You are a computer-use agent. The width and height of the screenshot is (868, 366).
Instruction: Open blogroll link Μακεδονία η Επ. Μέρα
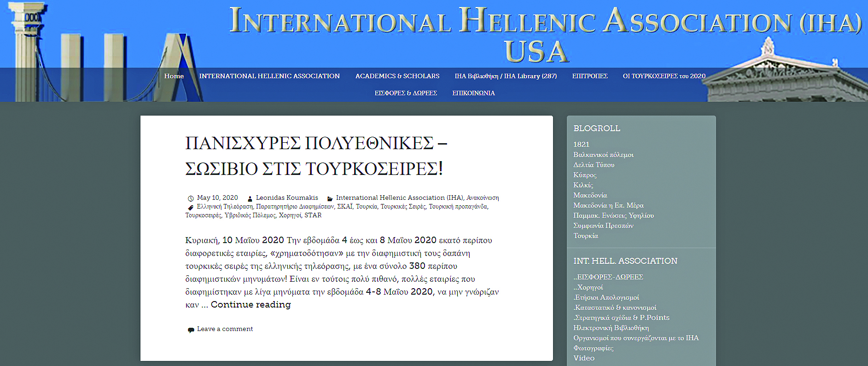coord(608,205)
